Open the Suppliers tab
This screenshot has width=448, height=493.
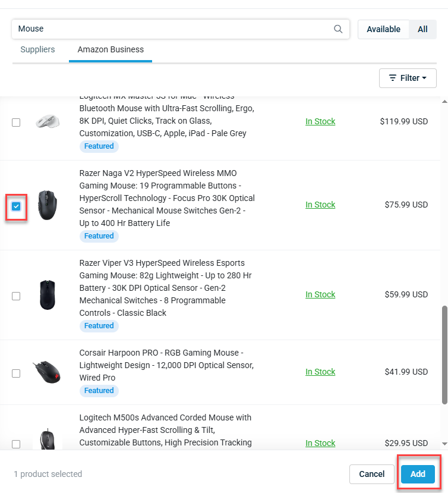37,49
